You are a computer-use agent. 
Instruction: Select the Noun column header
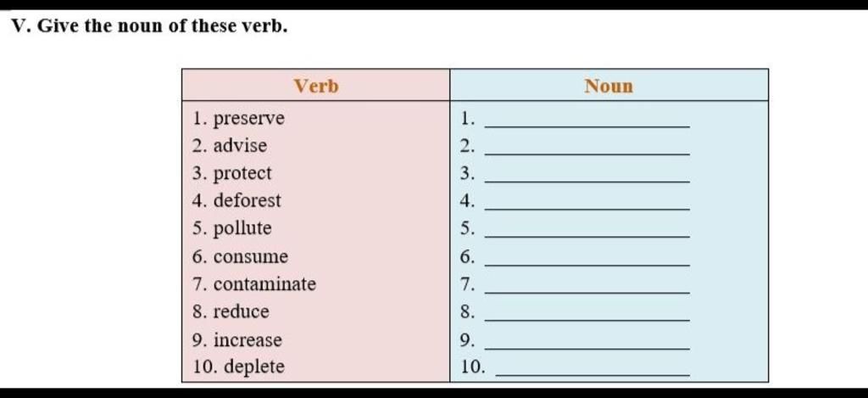pos(609,86)
